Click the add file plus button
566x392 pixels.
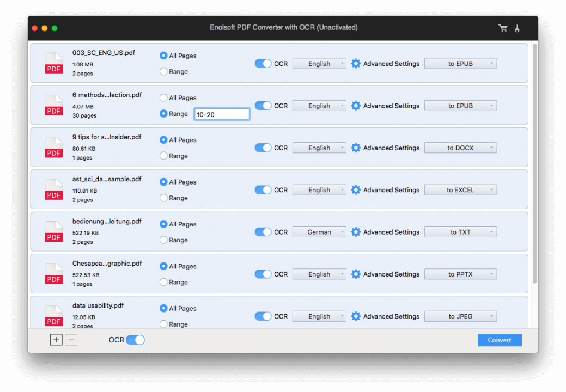(56, 340)
